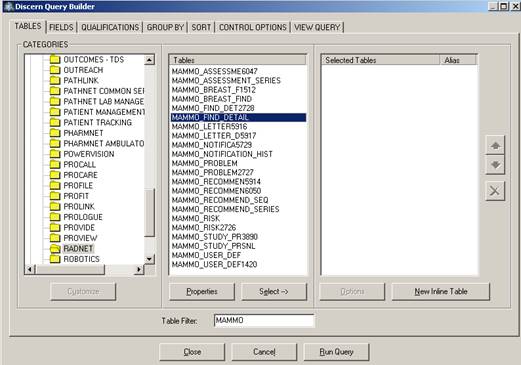Select table MAMMO_RISK2726

pyautogui.click(x=204, y=228)
